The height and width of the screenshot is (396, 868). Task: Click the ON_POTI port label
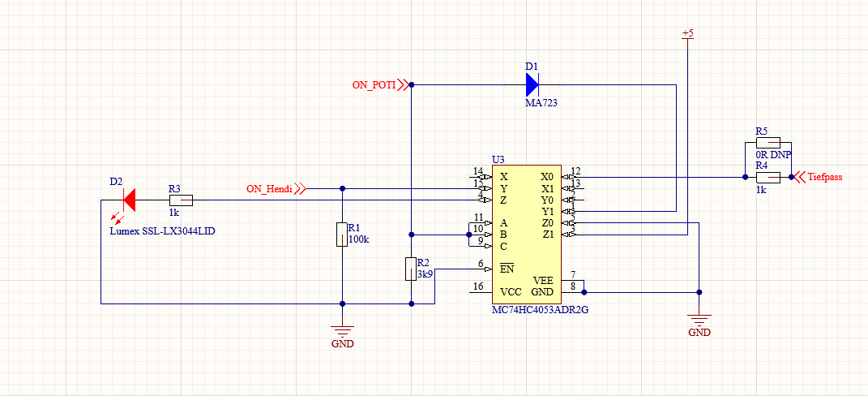(373, 84)
